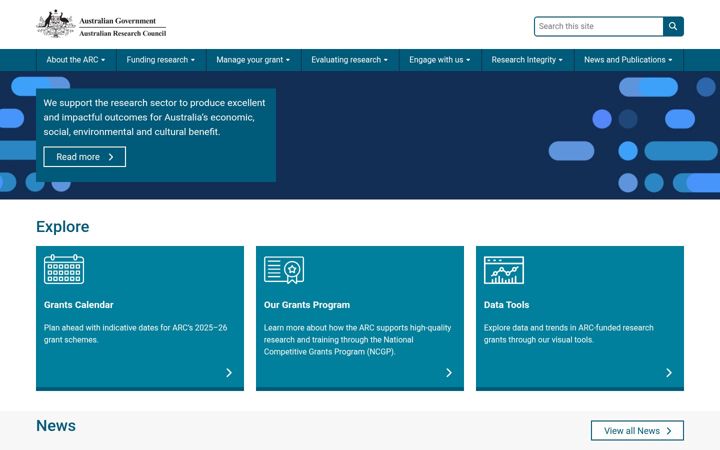The image size is (720, 450).
Task: Click the hero text 'We support the research sector'
Action: pos(154,117)
